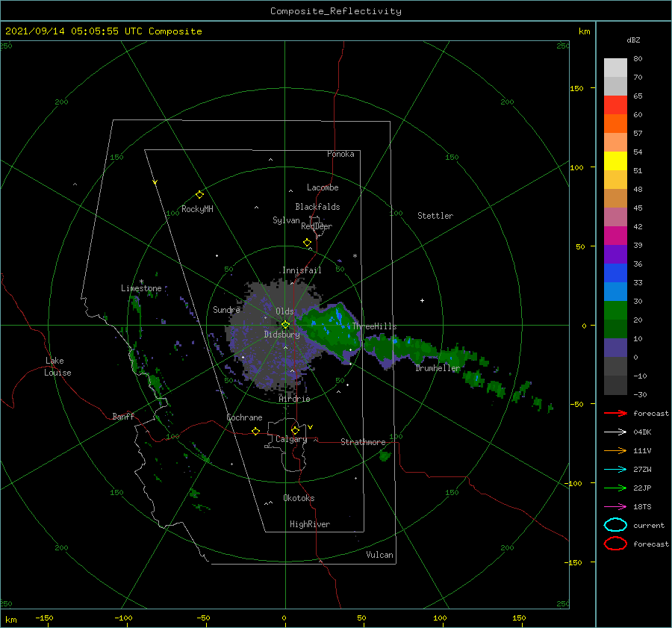Click the small green echo below Strathmore
Image resolution: width=672 pixels, height=628 pixels.
point(385,456)
